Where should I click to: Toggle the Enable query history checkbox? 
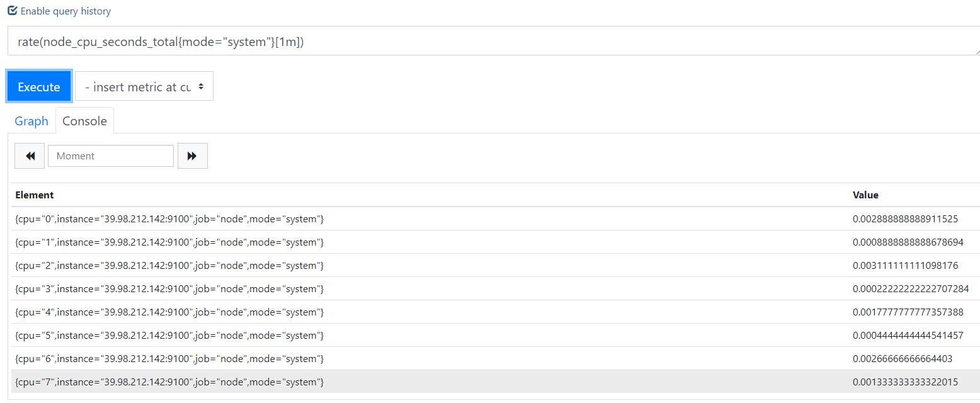coord(13,11)
